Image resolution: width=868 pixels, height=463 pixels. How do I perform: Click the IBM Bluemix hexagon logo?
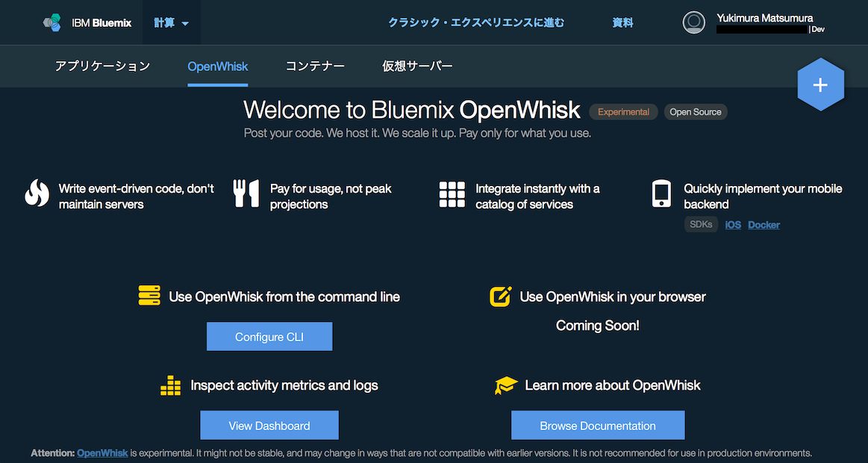pos(52,22)
